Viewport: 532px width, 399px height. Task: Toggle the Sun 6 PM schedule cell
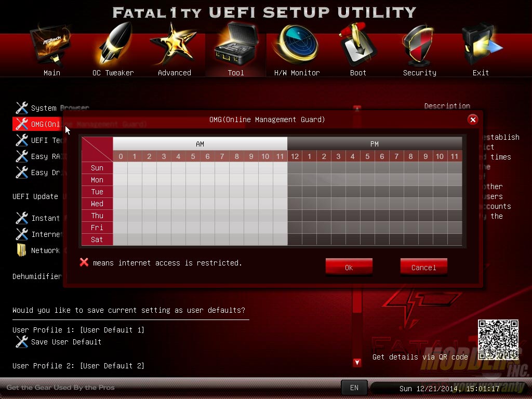(x=382, y=168)
